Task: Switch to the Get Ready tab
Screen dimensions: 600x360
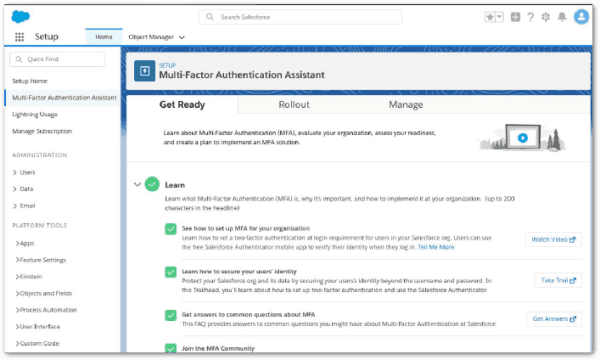Action: click(182, 104)
